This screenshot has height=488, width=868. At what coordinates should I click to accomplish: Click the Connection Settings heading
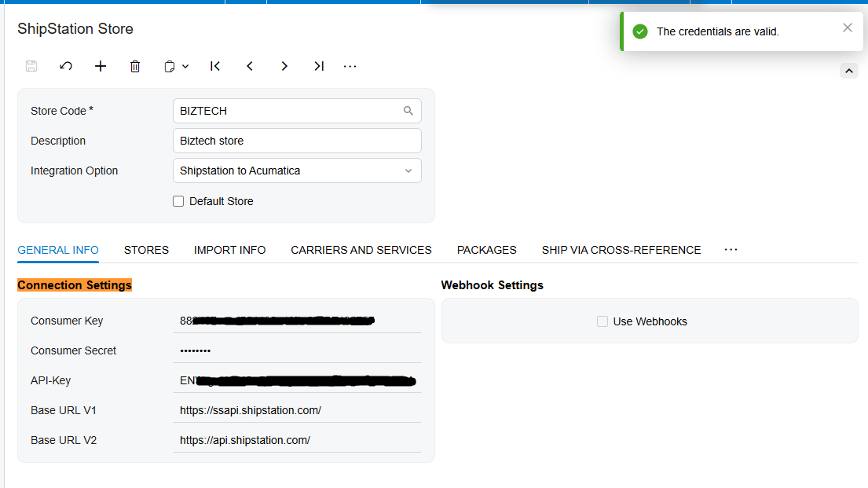75,285
